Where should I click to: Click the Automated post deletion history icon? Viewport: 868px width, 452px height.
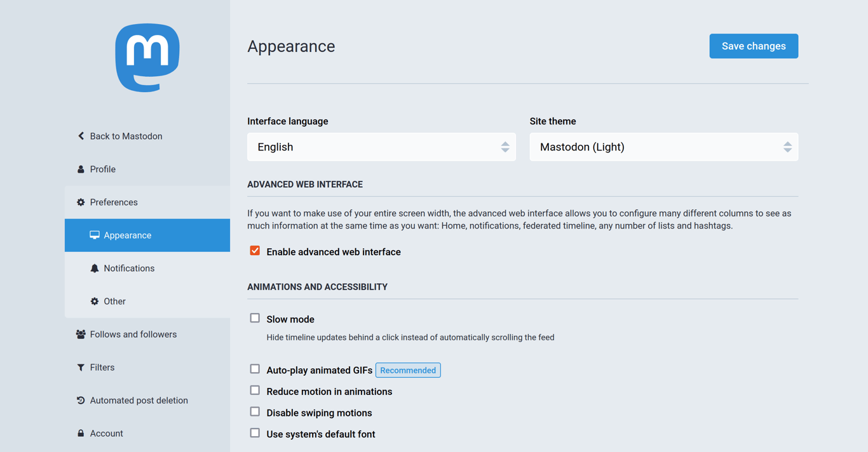(x=81, y=401)
